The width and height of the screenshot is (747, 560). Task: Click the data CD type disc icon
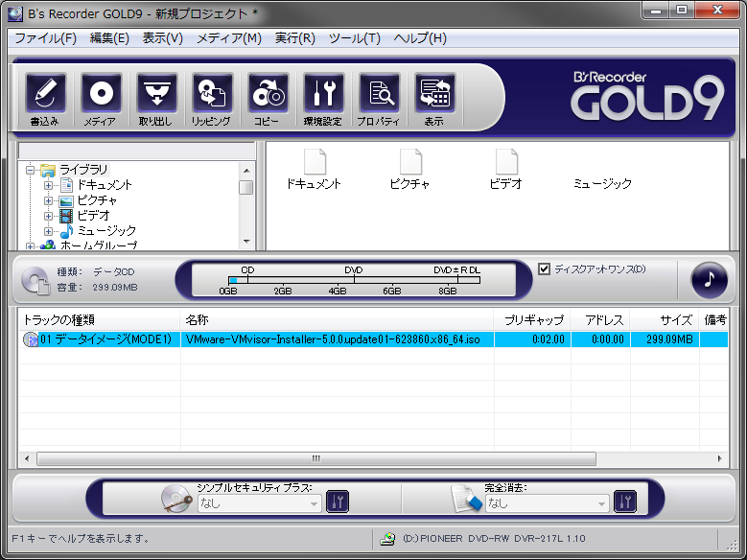pyautogui.click(x=35, y=280)
